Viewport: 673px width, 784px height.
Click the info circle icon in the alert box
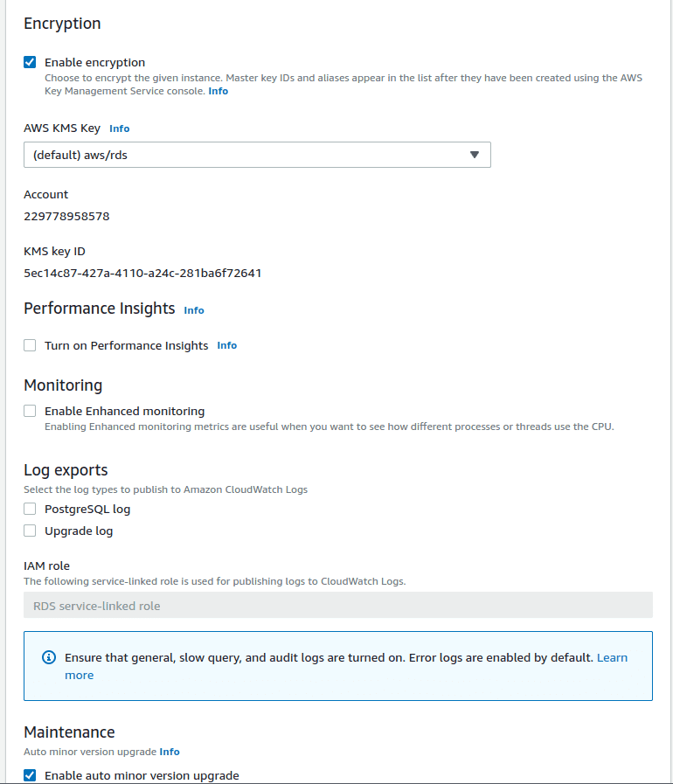(49, 657)
